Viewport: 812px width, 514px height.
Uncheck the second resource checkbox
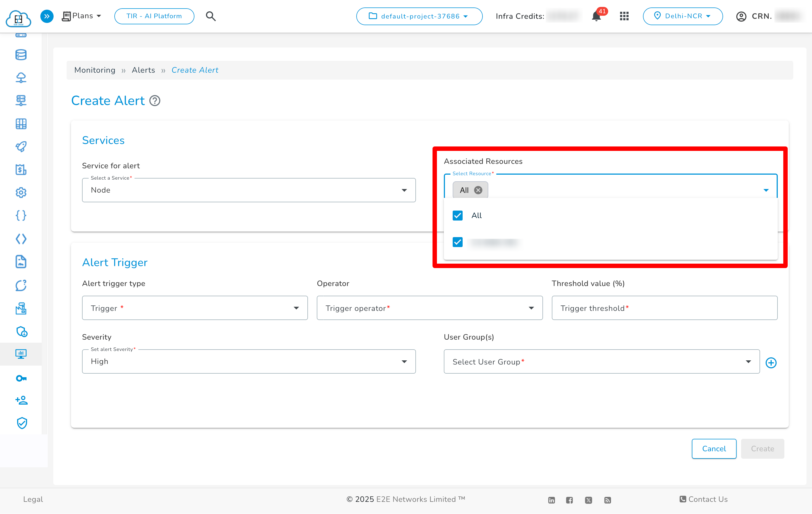click(x=457, y=242)
